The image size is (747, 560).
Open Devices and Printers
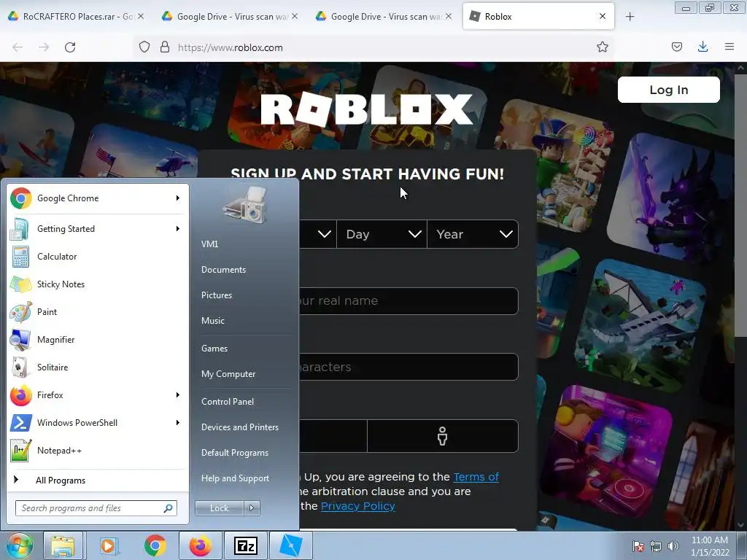pyautogui.click(x=239, y=427)
